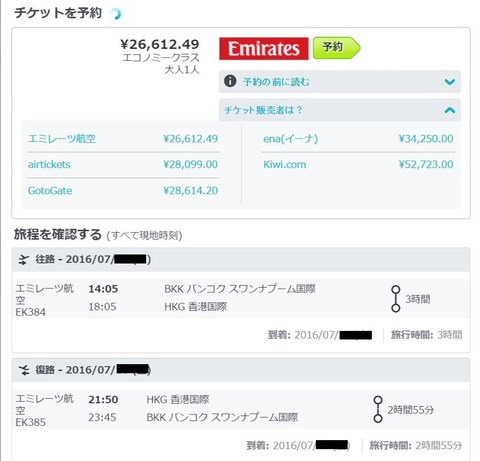The height and width of the screenshot is (461, 480).
Task: Choose the GotoGate seller option
Action: point(50,190)
